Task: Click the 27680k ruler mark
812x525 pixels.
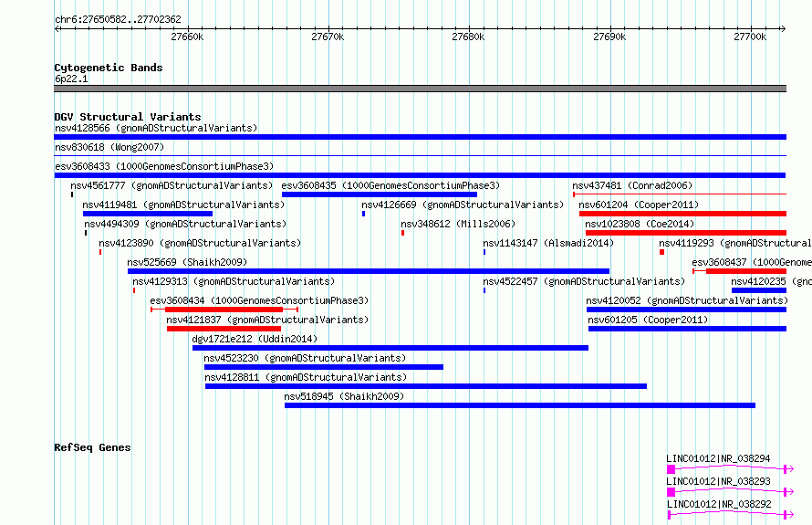Action: point(469,37)
